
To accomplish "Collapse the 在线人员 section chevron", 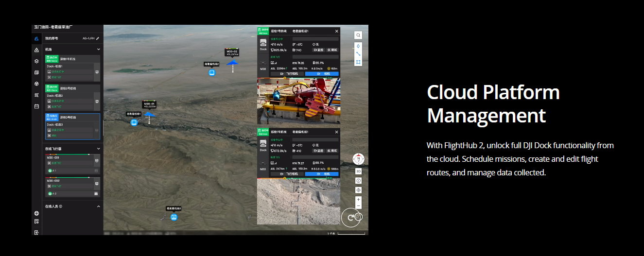I will point(98,206).
